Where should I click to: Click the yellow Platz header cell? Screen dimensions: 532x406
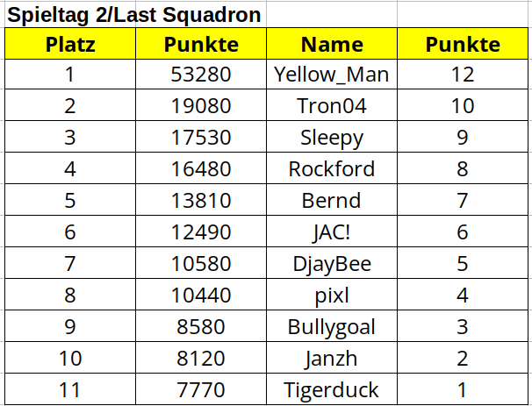tap(69, 44)
